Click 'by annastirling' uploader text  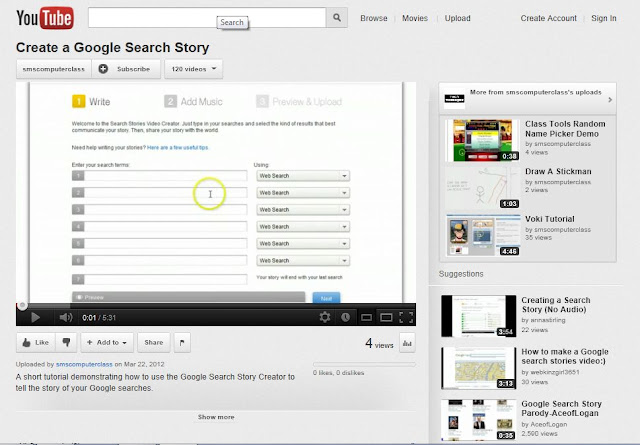[543, 320]
